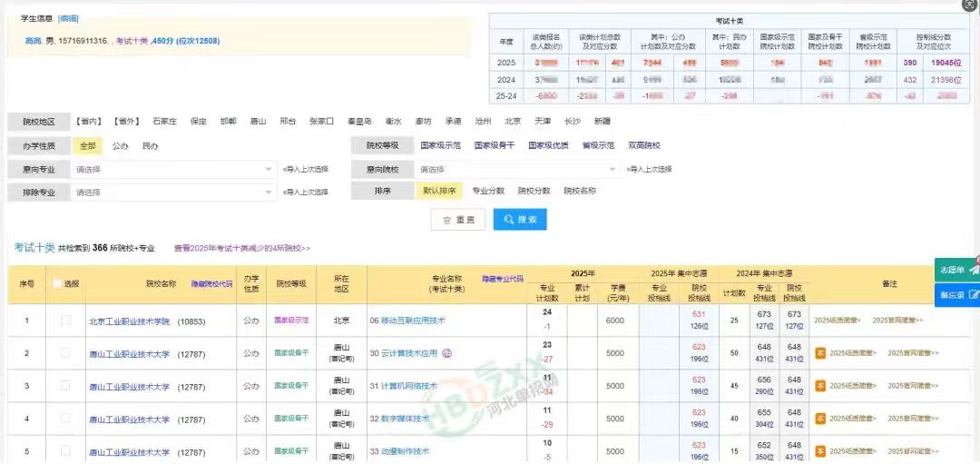Select 衡水 region filter

pyautogui.click(x=393, y=122)
